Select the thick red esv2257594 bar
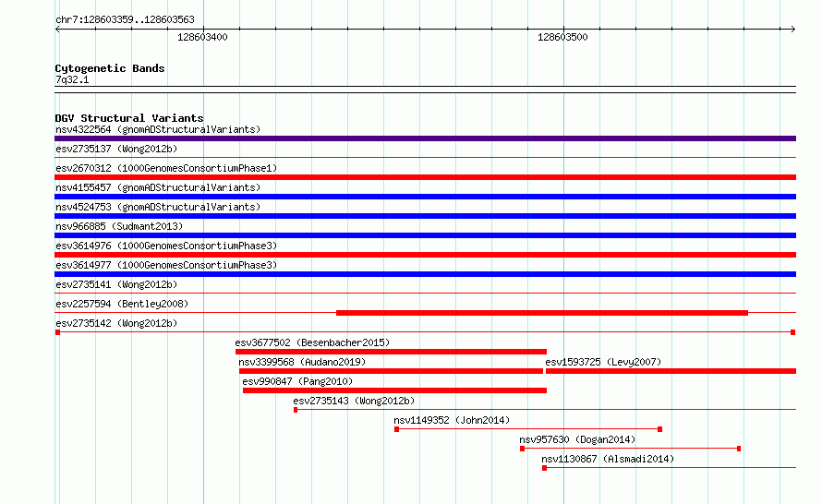Viewport: 822px width, 504px height. click(542, 313)
